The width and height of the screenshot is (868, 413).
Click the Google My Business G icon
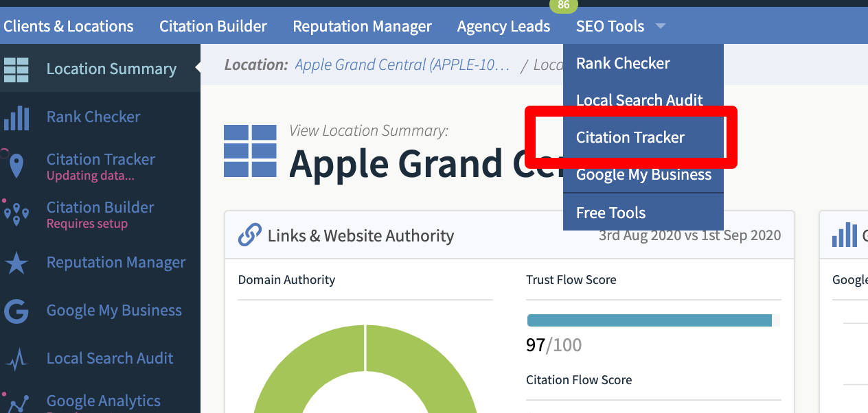[16, 311]
